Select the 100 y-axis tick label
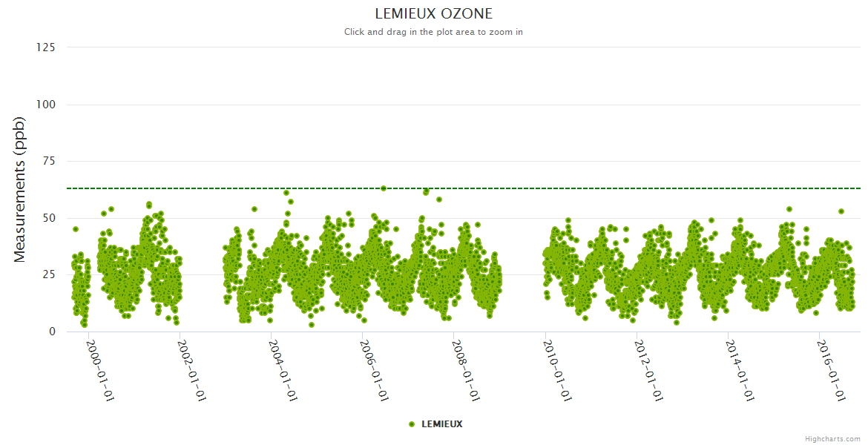868x445 pixels. [45, 105]
